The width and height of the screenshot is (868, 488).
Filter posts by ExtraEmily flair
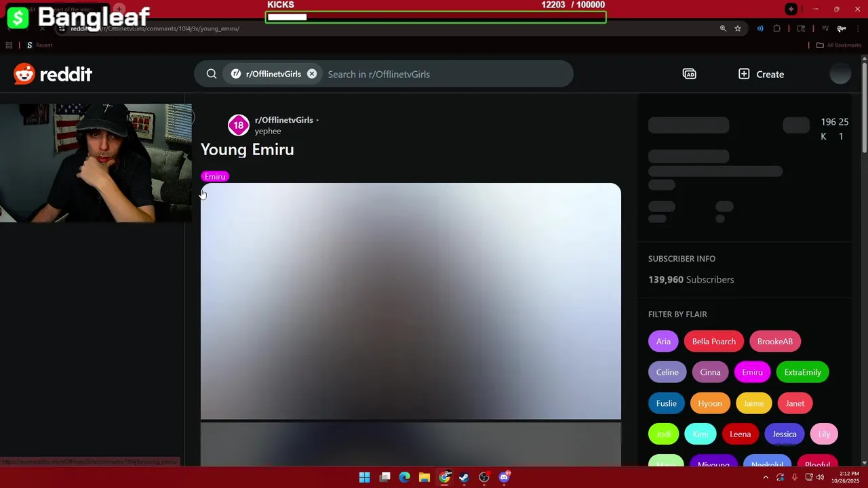pyautogui.click(x=802, y=372)
